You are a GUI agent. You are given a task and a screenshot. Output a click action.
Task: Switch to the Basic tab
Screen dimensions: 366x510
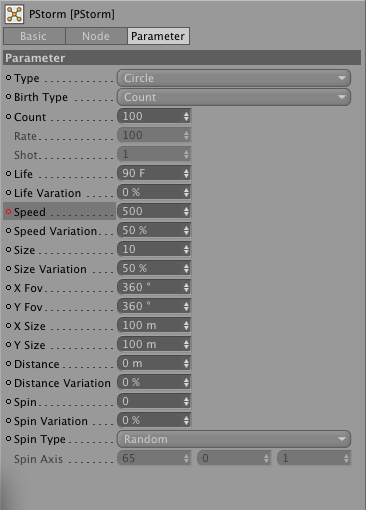point(34,36)
